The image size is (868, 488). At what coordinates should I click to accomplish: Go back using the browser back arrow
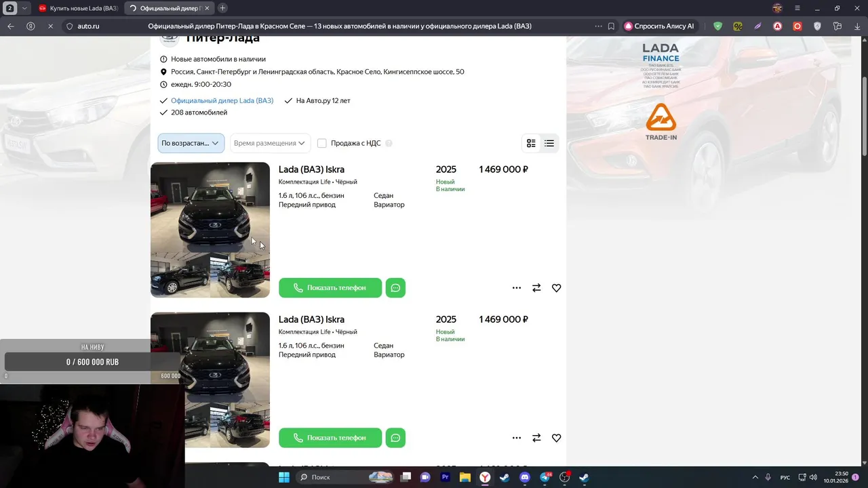pyautogui.click(x=10, y=26)
